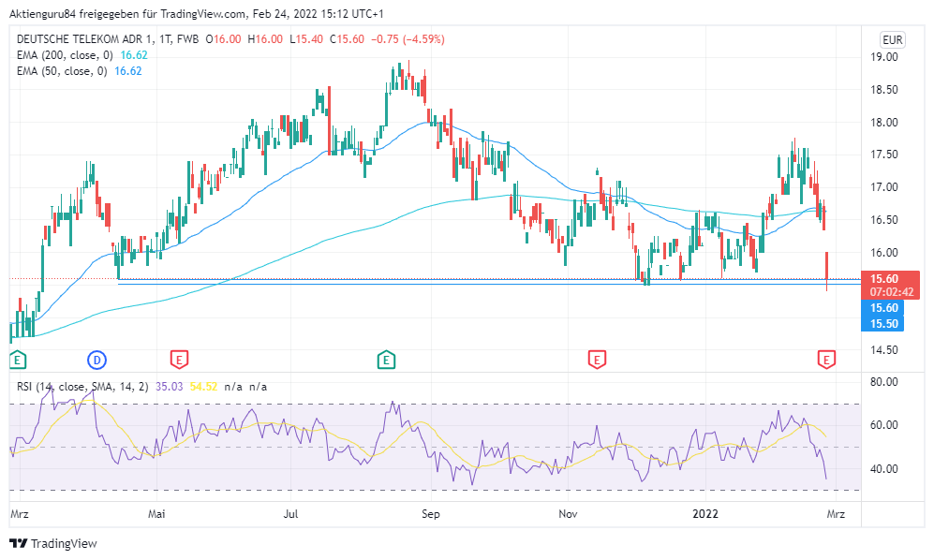
Task: Click 19.00 on the price axis
Action: pos(884,57)
